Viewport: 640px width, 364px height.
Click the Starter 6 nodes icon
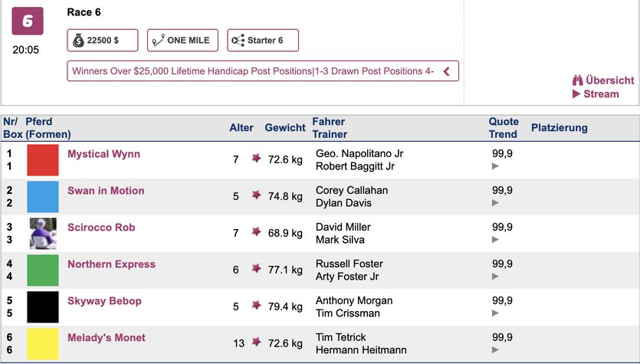click(x=238, y=41)
